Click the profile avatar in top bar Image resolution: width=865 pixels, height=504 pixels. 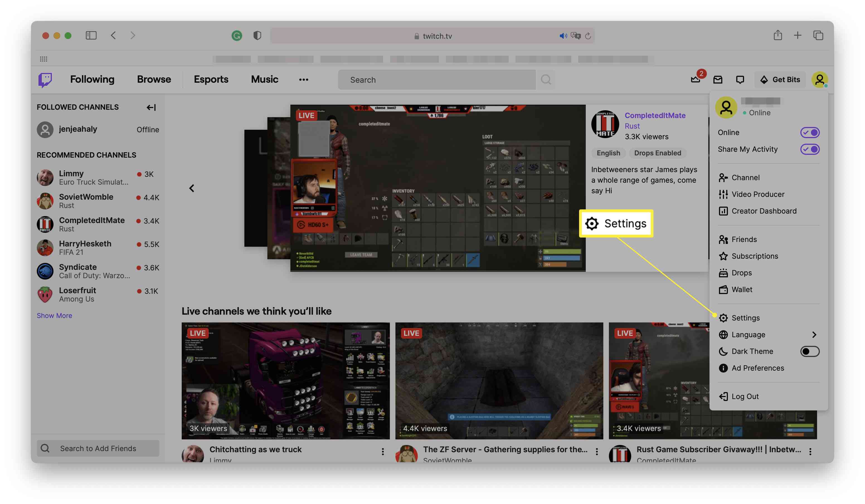pyautogui.click(x=820, y=80)
